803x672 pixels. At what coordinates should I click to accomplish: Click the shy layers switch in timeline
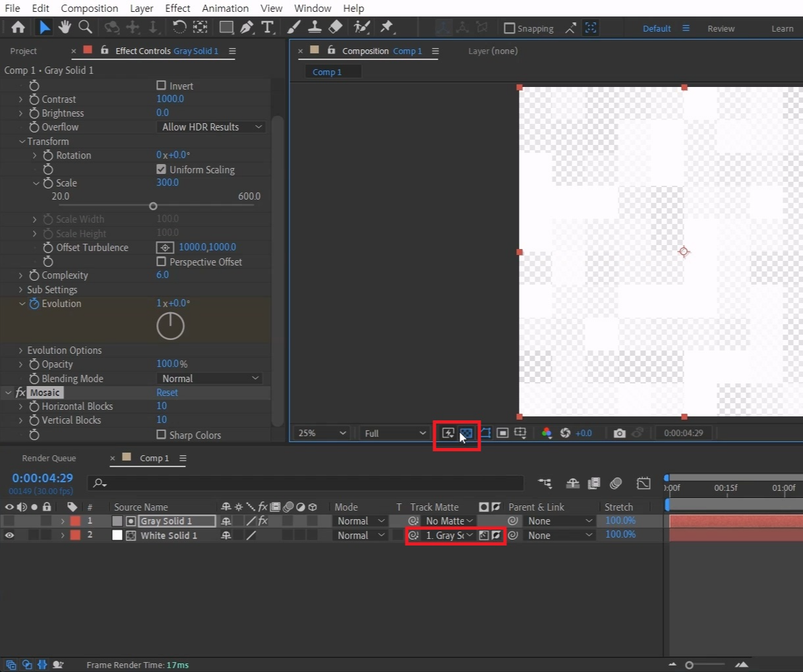click(x=573, y=484)
